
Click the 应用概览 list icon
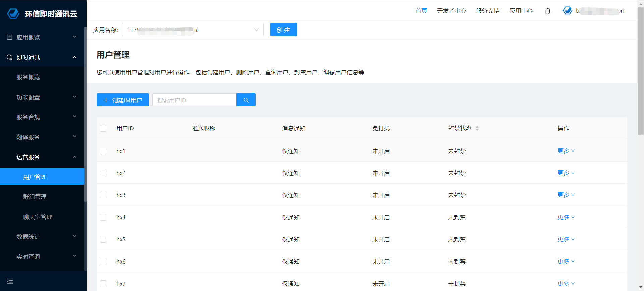point(10,37)
